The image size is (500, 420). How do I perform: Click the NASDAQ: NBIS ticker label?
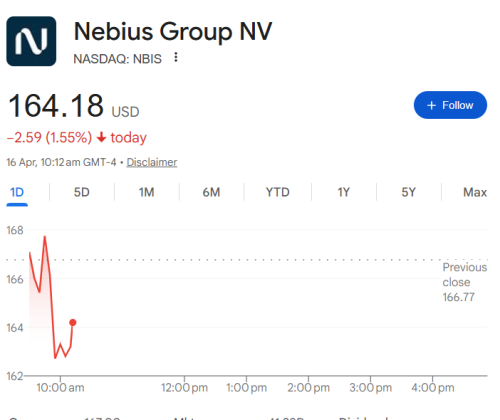click(117, 59)
